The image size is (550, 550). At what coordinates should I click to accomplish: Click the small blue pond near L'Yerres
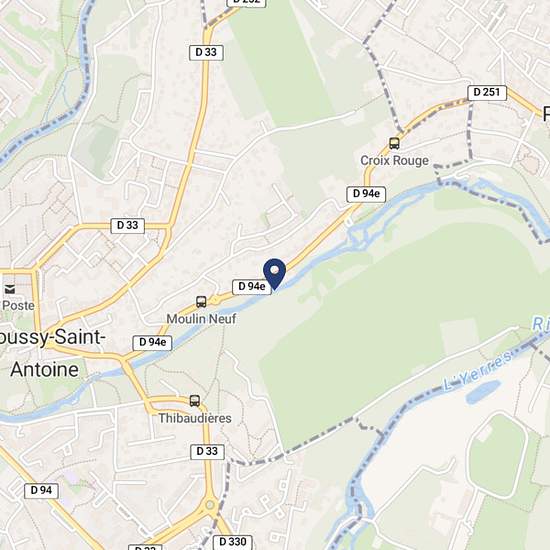click(483, 392)
